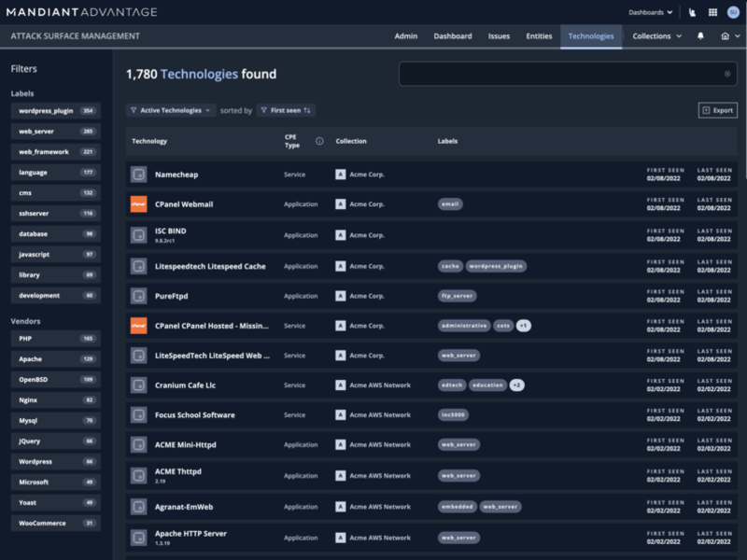747x560 pixels.
Task: Filter by wordpress_plugin label
Action: pyautogui.click(x=56, y=111)
